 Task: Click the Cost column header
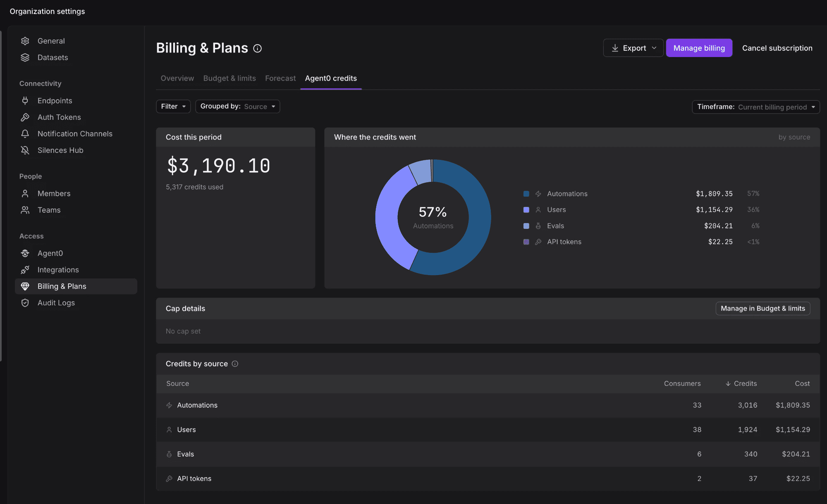click(x=802, y=383)
